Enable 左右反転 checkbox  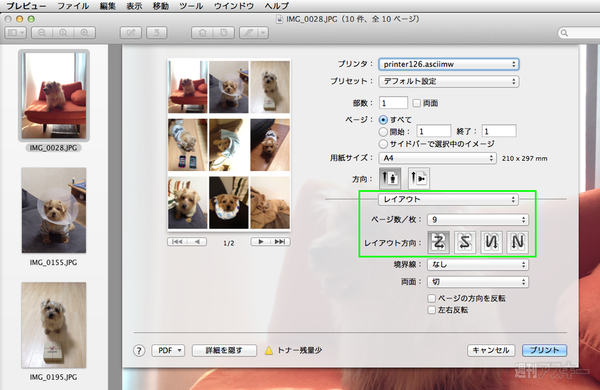(432, 310)
